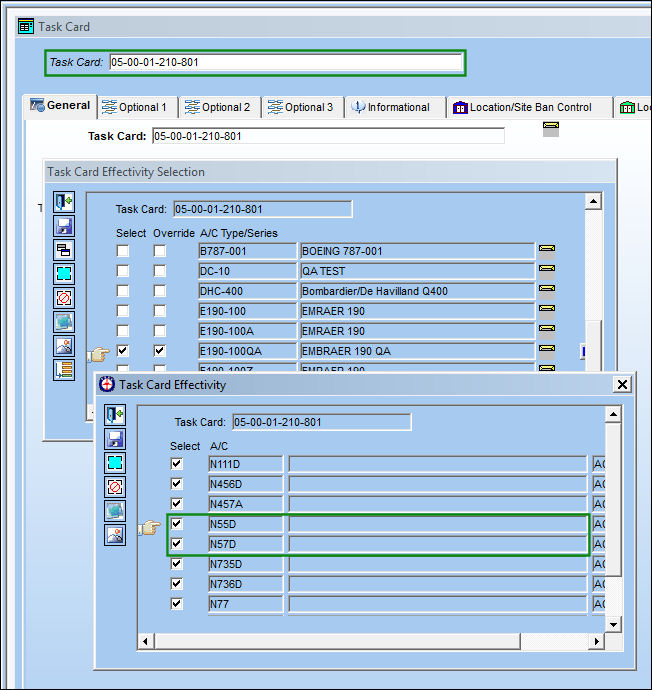Click the Task Card window title icon

coord(26,27)
